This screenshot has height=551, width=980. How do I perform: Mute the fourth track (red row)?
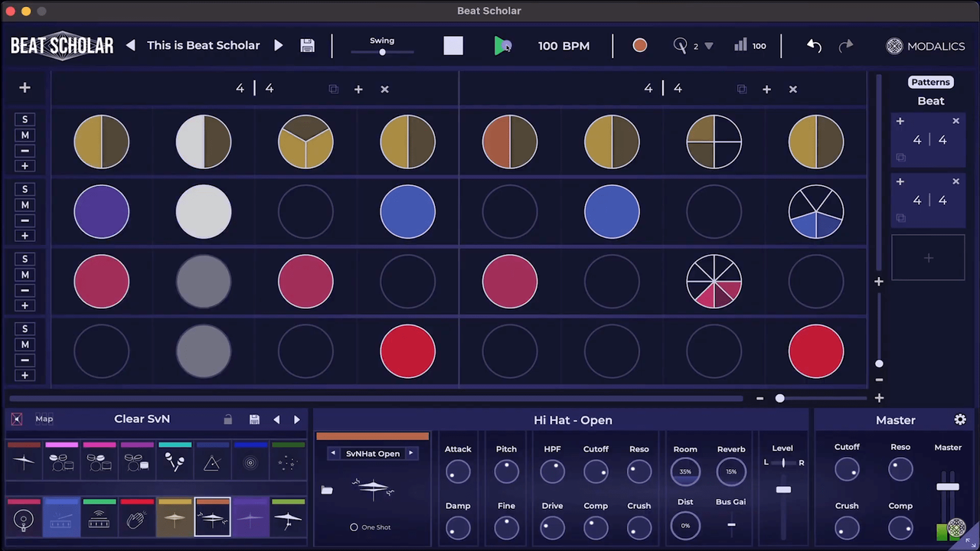click(x=24, y=344)
